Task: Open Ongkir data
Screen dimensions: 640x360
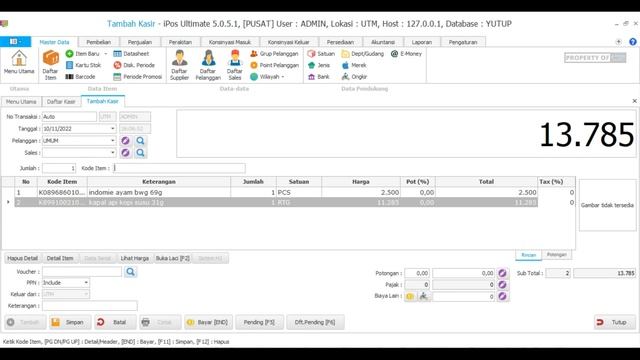Action: (x=354, y=76)
